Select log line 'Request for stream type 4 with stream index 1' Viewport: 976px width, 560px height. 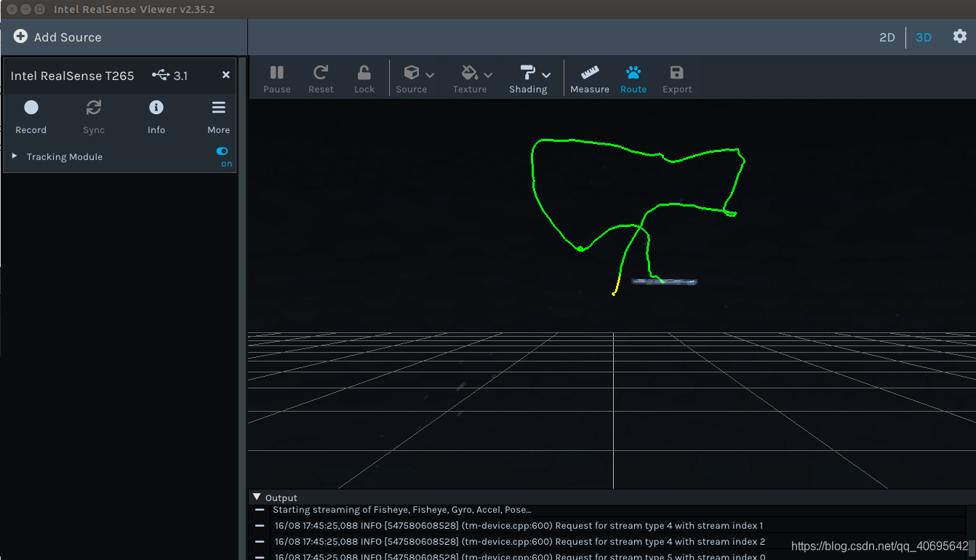pyautogui.click(x=519, y=525)
